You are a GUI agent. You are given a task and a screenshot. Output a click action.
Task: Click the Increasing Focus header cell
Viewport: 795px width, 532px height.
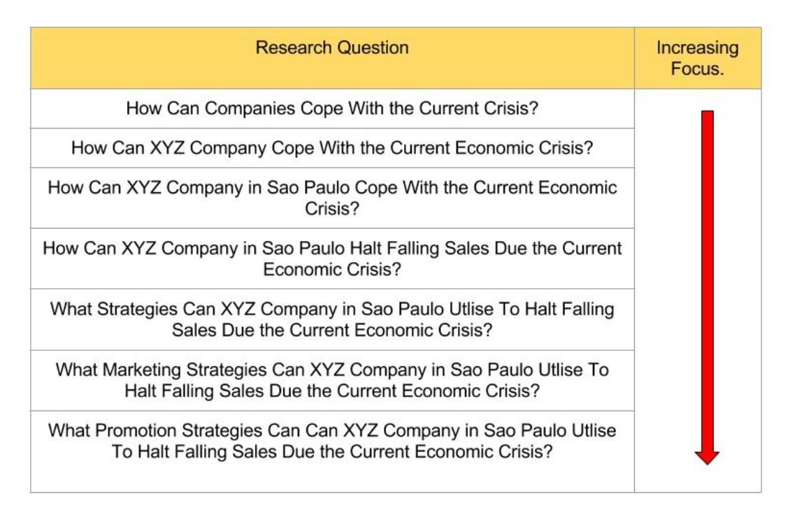click(x=698, y=58)
